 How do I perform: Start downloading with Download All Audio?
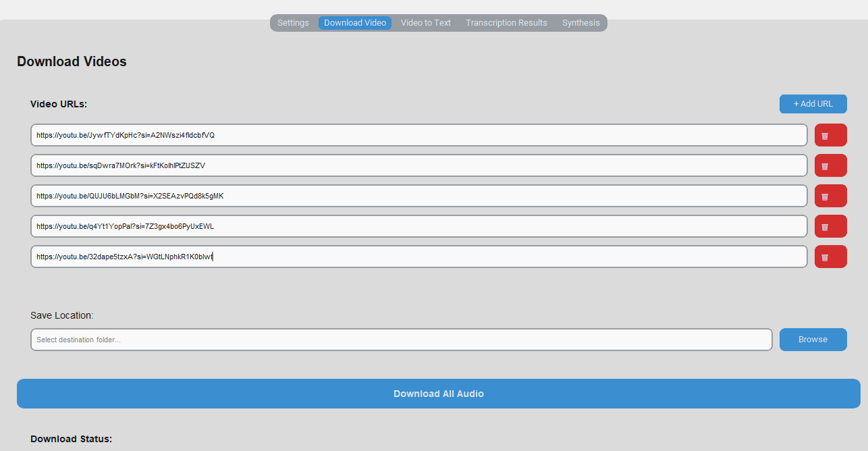(x=438, y=393)
